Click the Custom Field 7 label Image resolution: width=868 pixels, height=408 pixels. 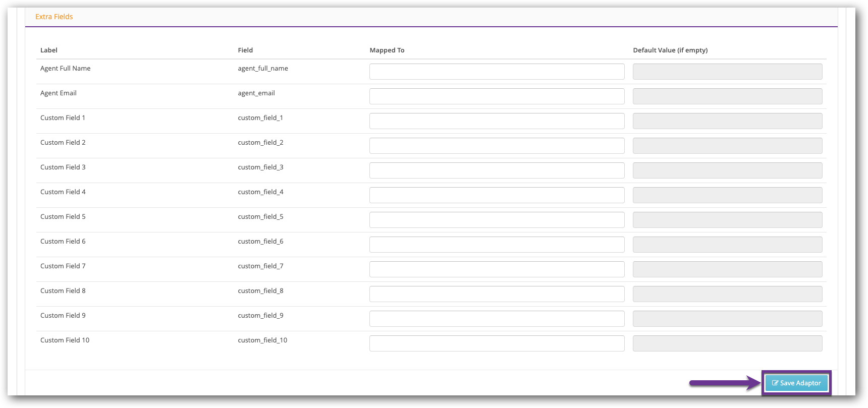(63, 266)
